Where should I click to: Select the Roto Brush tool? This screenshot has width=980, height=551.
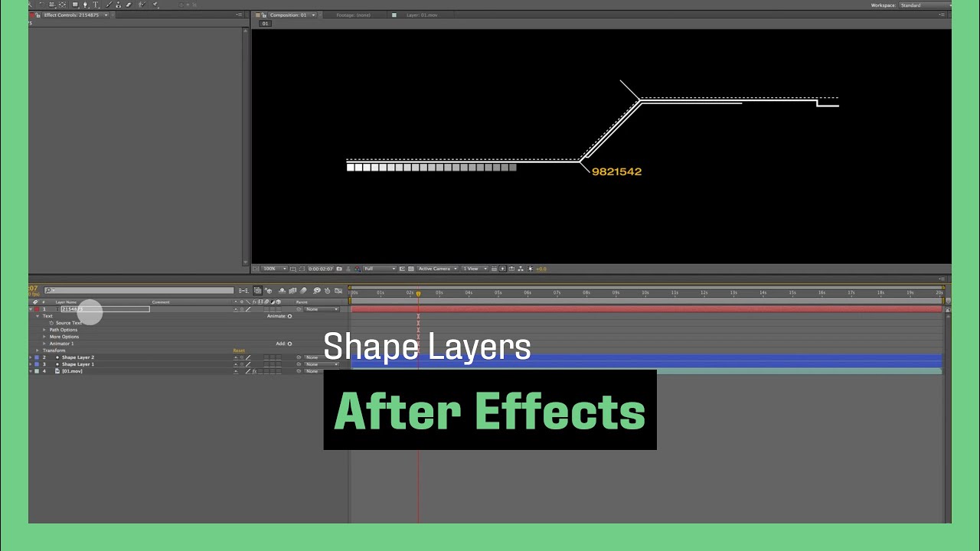[x=142, y=5]
